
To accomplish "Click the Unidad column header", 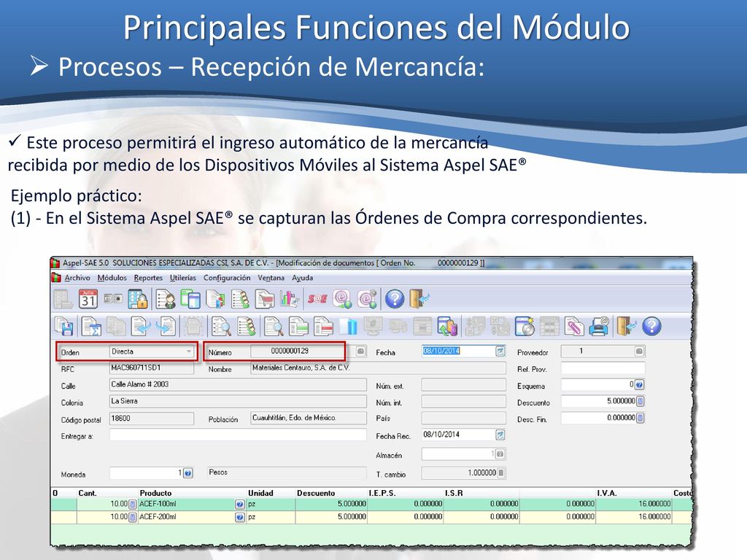I will click(260, 493).
